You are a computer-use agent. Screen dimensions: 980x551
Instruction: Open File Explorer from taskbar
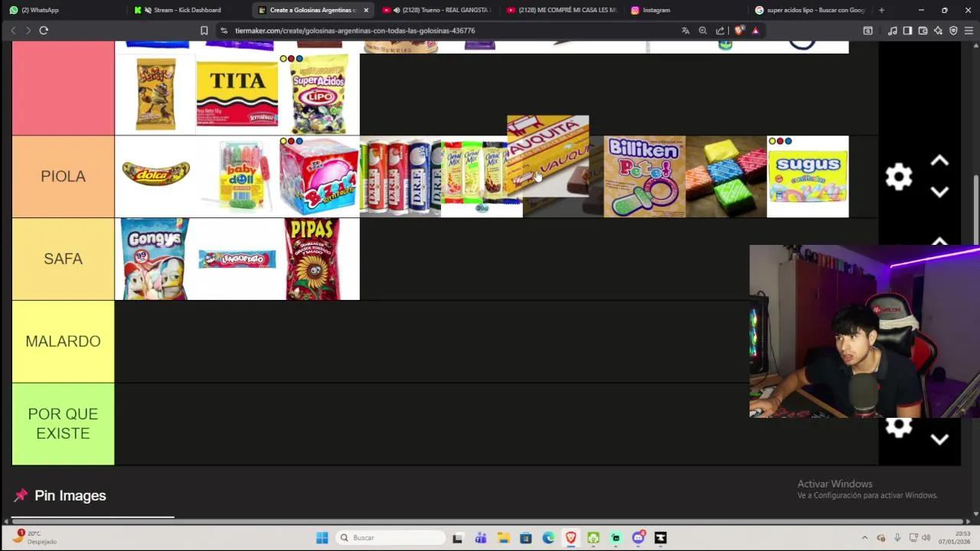tap(503, 538)
